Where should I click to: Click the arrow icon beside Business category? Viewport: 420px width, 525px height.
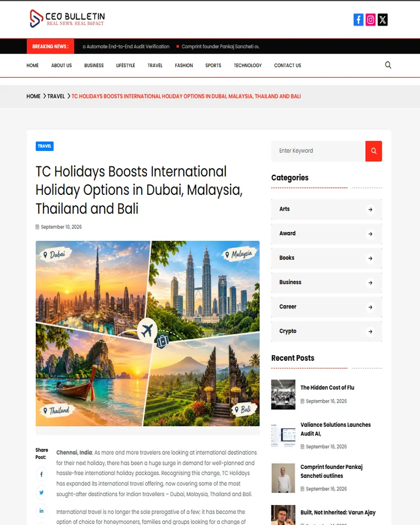[x=370, y=283]
